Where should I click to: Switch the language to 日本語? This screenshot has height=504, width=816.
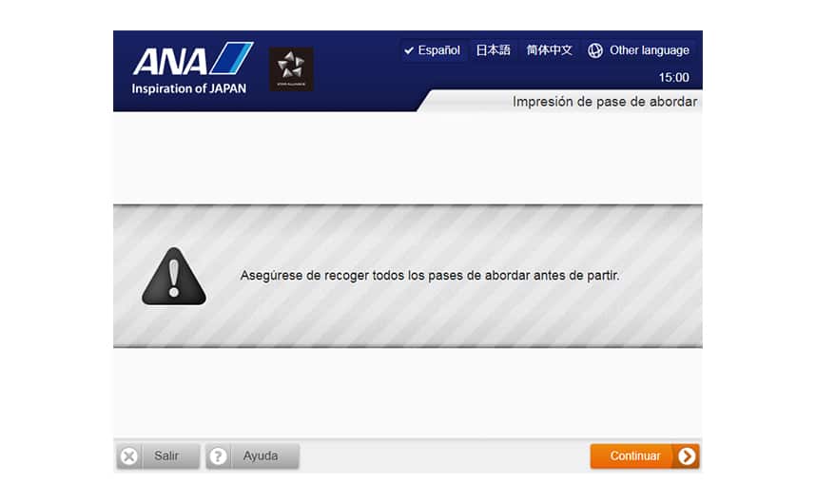(494, 50)
